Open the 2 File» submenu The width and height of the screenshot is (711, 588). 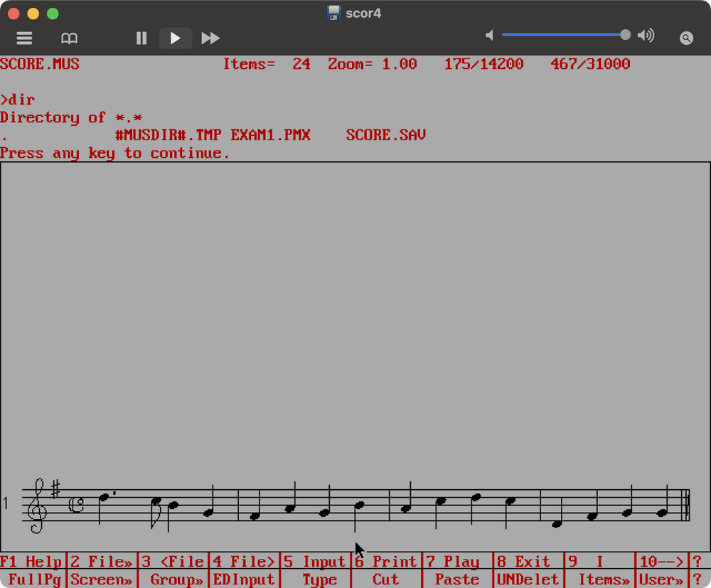[102, 562]
